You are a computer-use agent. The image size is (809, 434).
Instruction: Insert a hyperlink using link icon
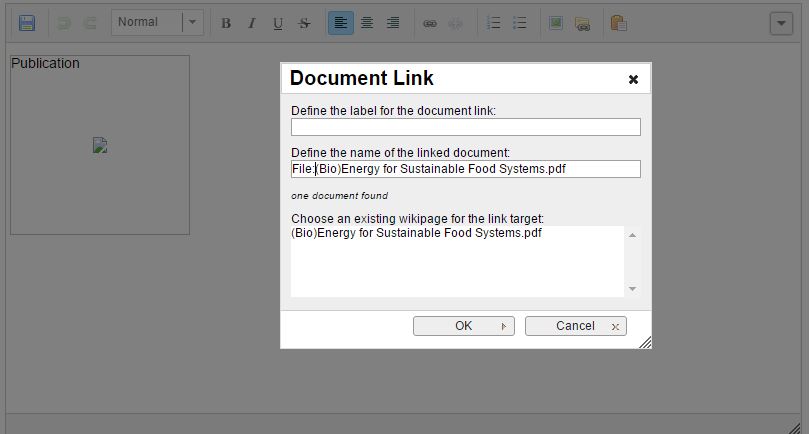pos(430,23)
